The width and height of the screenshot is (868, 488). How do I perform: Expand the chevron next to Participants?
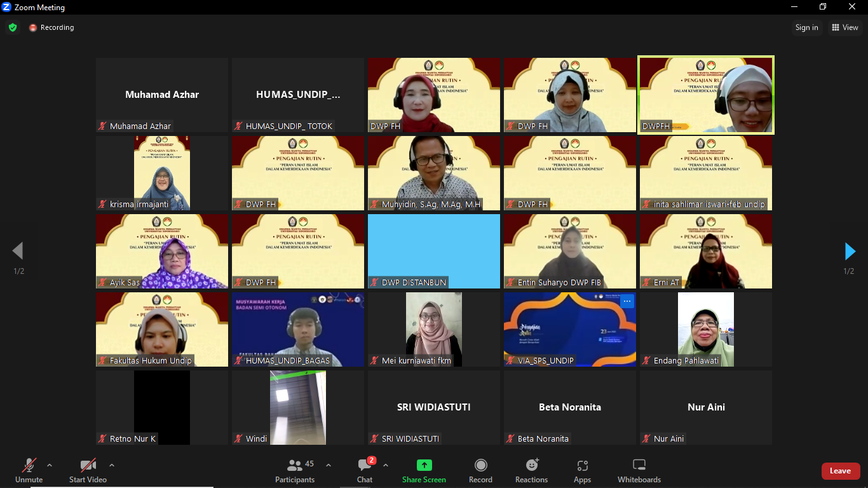[329, 465]
